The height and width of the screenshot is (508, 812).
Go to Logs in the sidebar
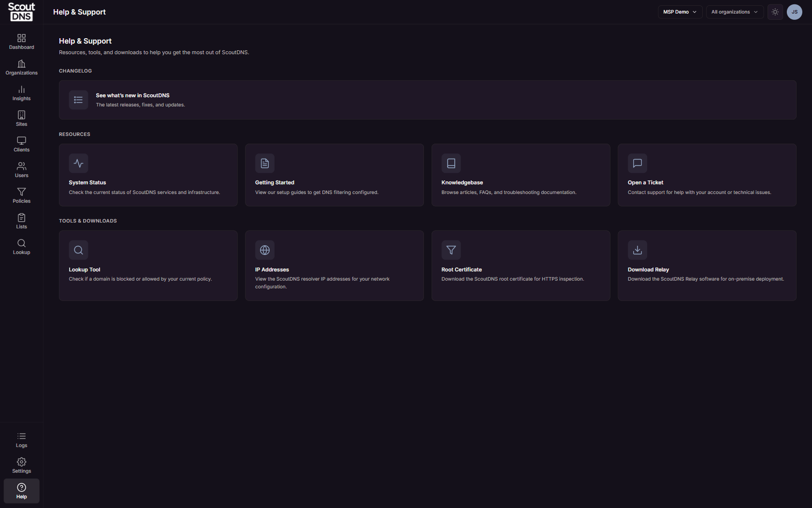(x=21, y=440)
